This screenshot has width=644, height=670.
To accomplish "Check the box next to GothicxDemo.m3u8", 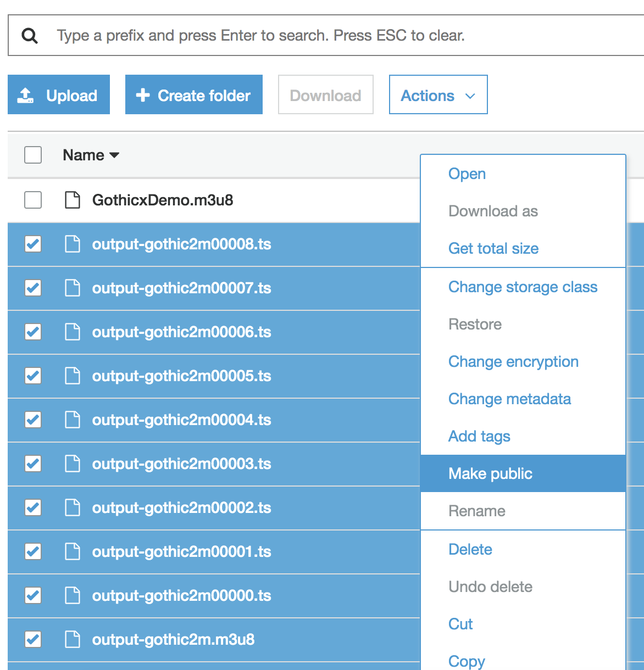I will 33,200.
